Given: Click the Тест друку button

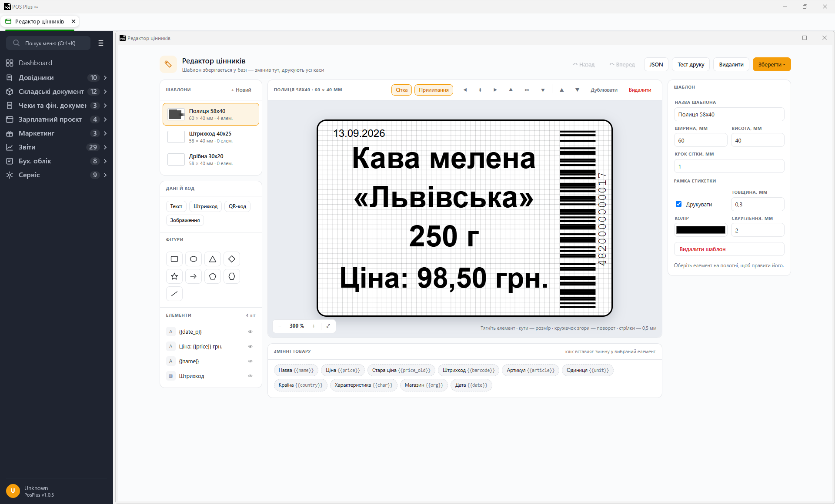Looking at the screenshot, I should (691, 64).
